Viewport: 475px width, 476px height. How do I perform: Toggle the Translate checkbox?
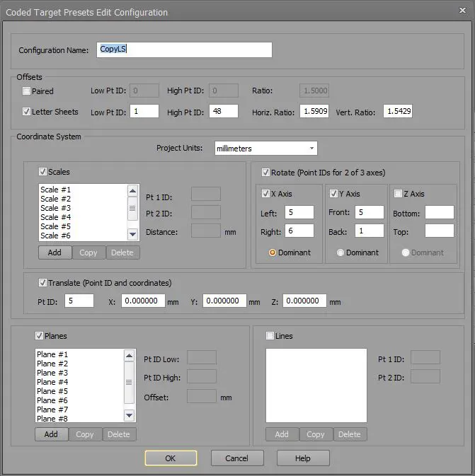pyautogui.click(x=43, y=283)
